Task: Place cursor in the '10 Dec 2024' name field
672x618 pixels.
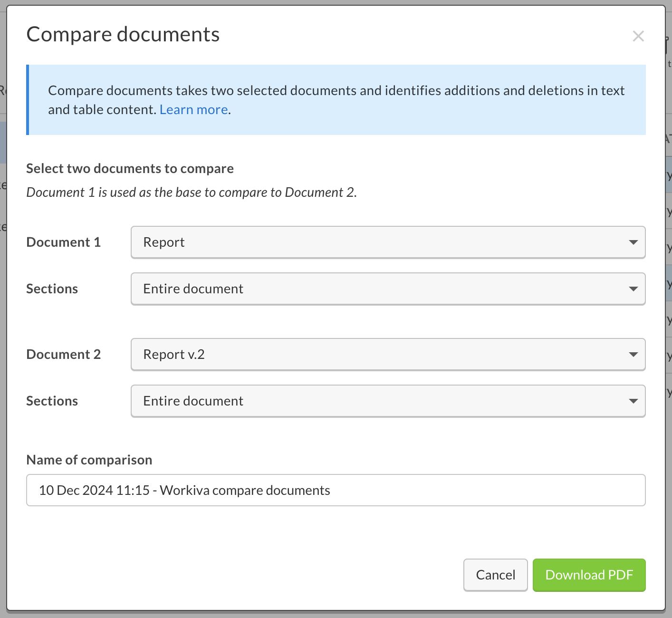Action: point(184,490)
